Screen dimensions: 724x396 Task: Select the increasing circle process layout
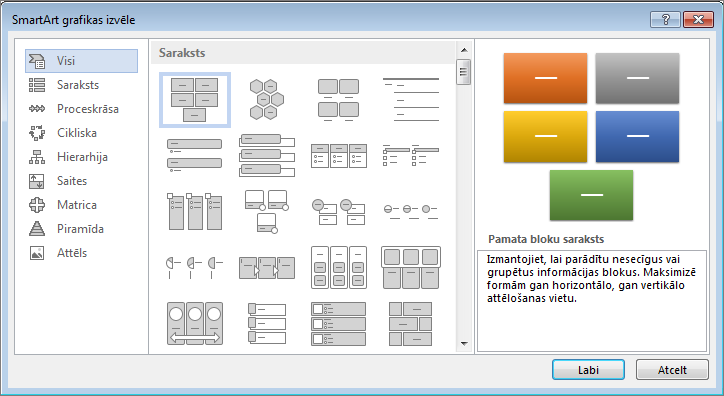410,211
